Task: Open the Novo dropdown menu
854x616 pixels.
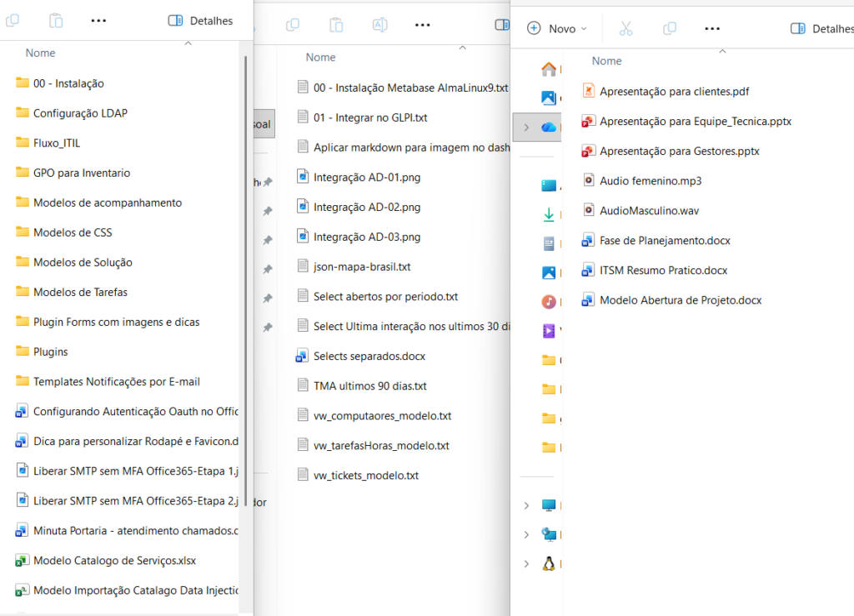Action: click(x=557, y=28)
